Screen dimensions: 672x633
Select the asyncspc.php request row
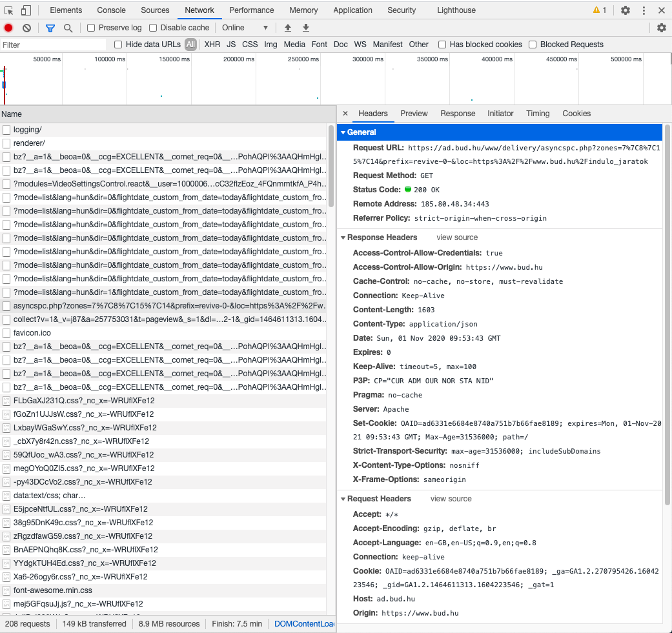click(163, 306)
